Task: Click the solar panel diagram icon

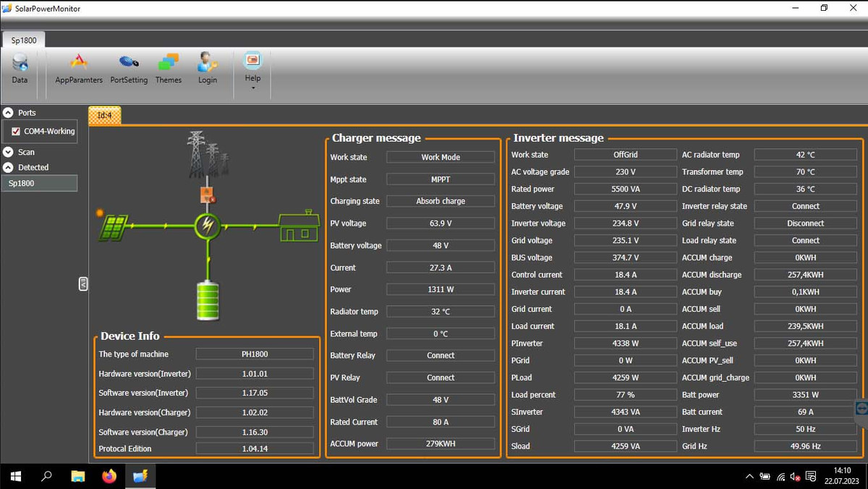Action: 114,228
